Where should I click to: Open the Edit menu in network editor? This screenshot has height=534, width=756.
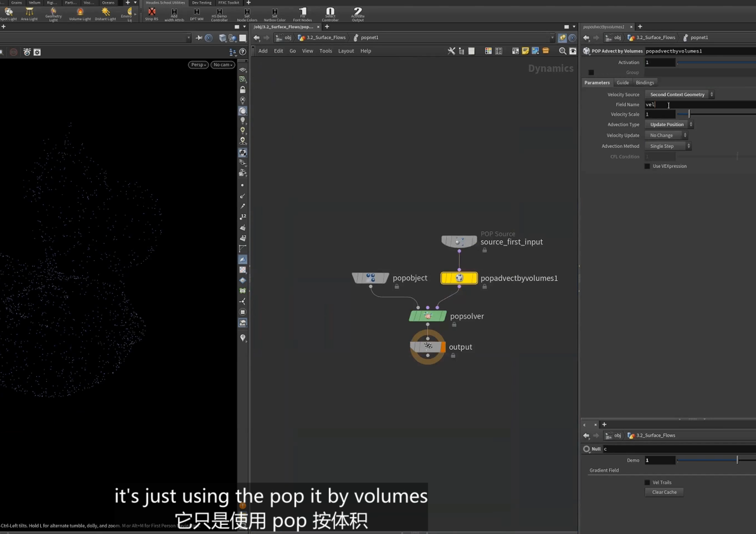point(278,51)
